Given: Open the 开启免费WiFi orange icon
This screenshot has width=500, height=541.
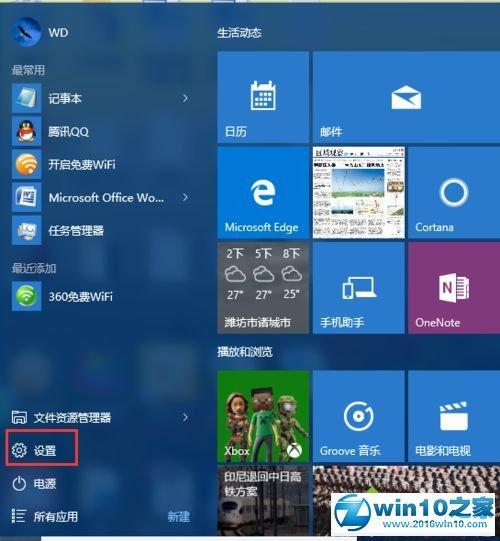Looking at the screenshot, I should click(x=27, y=164).
